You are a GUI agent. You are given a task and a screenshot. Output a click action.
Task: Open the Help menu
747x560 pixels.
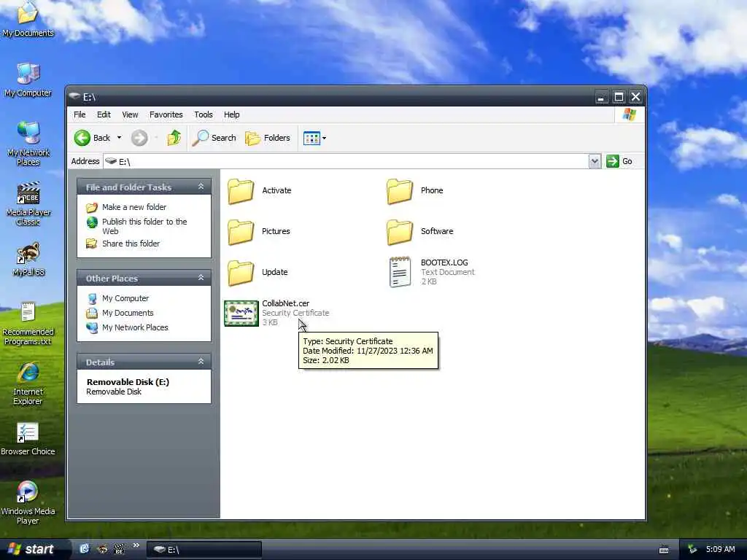[x=231, y=114]
